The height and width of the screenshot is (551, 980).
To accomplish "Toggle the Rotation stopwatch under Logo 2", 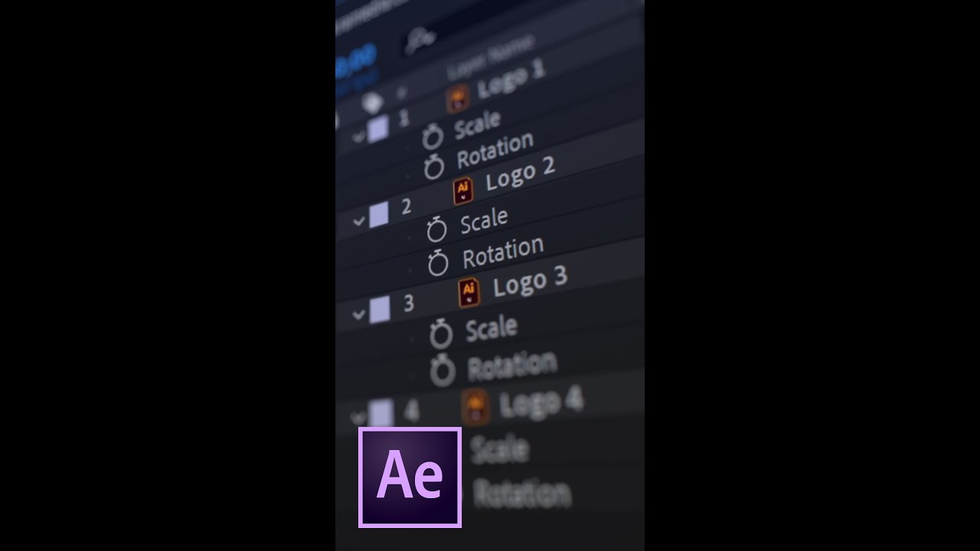I will tap(438, 263).
